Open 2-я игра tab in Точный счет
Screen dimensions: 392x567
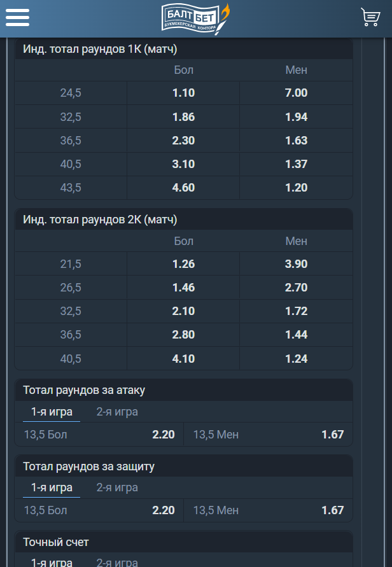click(x=117, y=562)
